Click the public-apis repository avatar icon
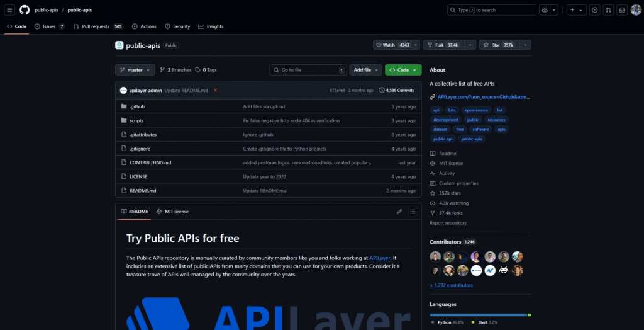Viewport: 644px width, 330px height. click(119, 45)
